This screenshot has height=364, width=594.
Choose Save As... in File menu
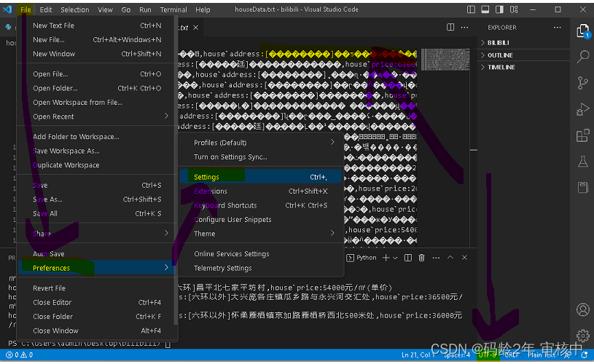click(x=96, y=199)
